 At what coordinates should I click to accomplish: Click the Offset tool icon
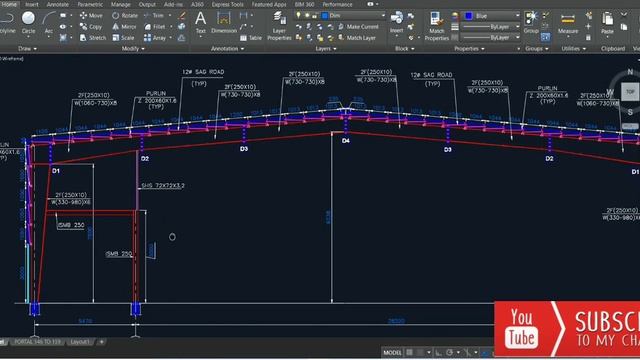(182, 38)
